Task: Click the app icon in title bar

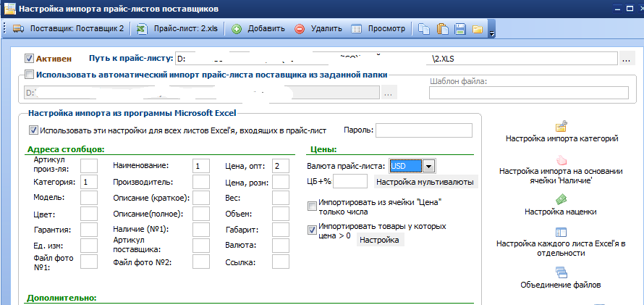Action: 9,8
